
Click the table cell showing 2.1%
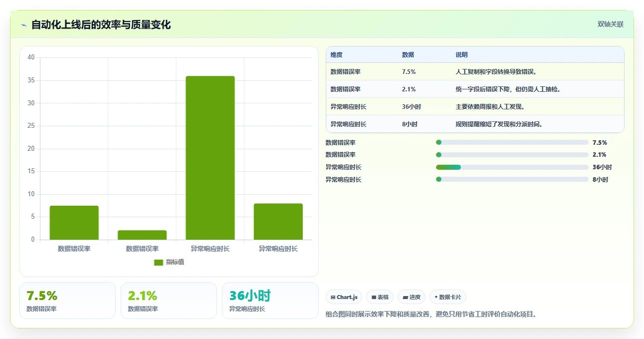tap(409, 89)
